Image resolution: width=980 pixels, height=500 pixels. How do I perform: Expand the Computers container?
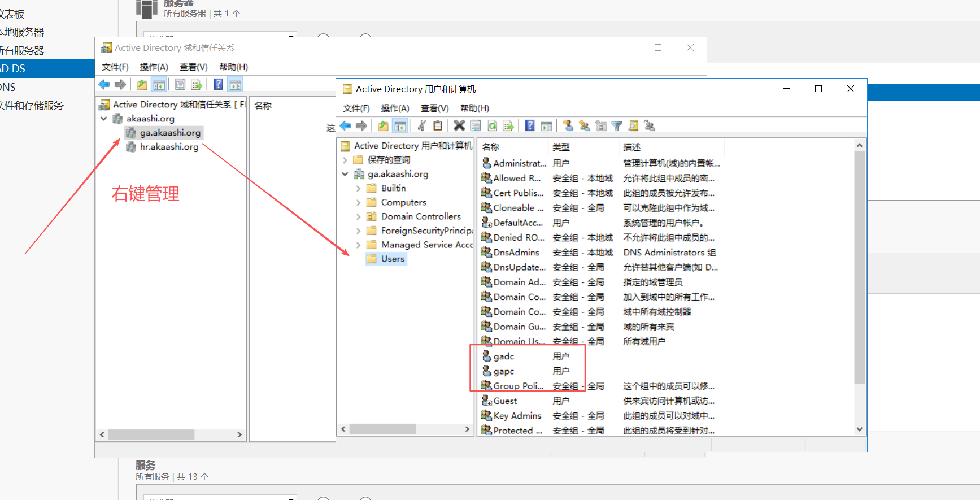coord(359,202)
